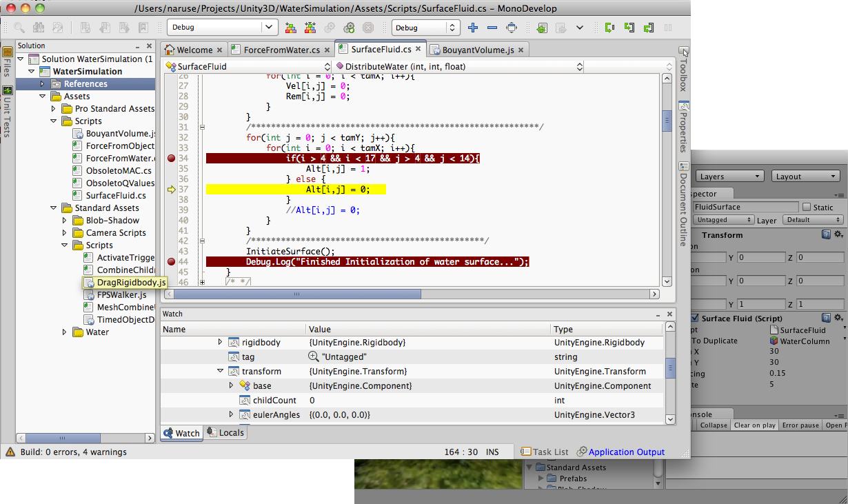Click the Step Out debugger icon
This screenshot has width=848, height=504.
pyautogui.click(x=649, y=28)
